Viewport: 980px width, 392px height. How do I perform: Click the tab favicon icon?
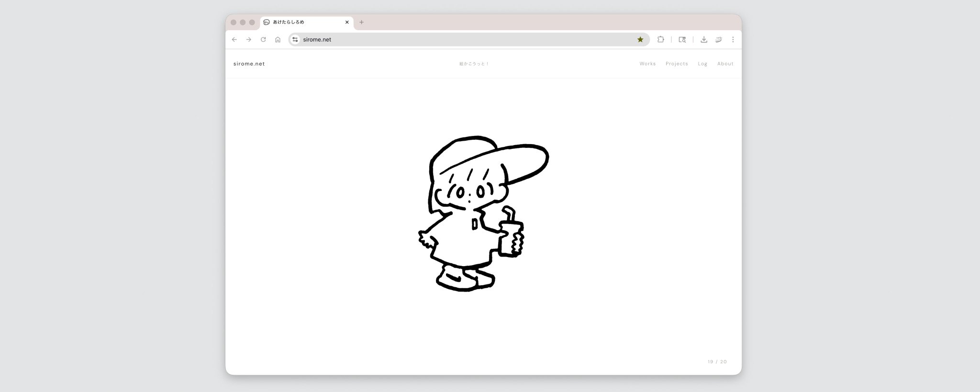click(x=267, y=22)
